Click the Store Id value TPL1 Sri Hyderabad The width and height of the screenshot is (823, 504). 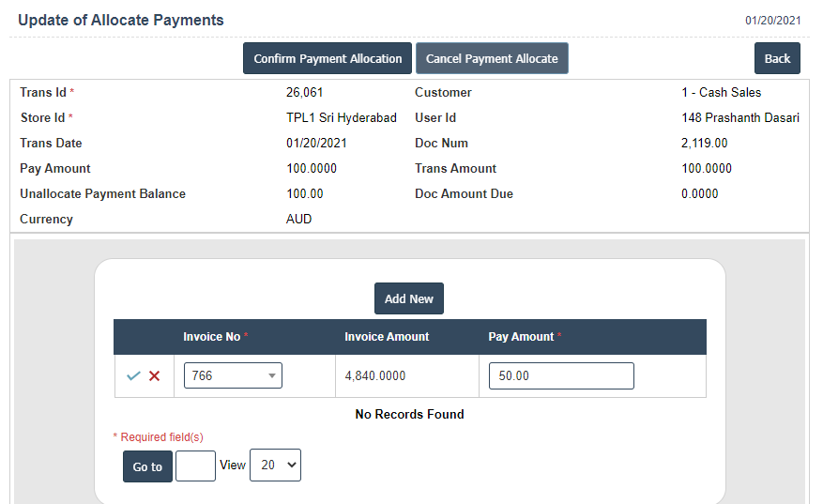(x=342, y=118)
